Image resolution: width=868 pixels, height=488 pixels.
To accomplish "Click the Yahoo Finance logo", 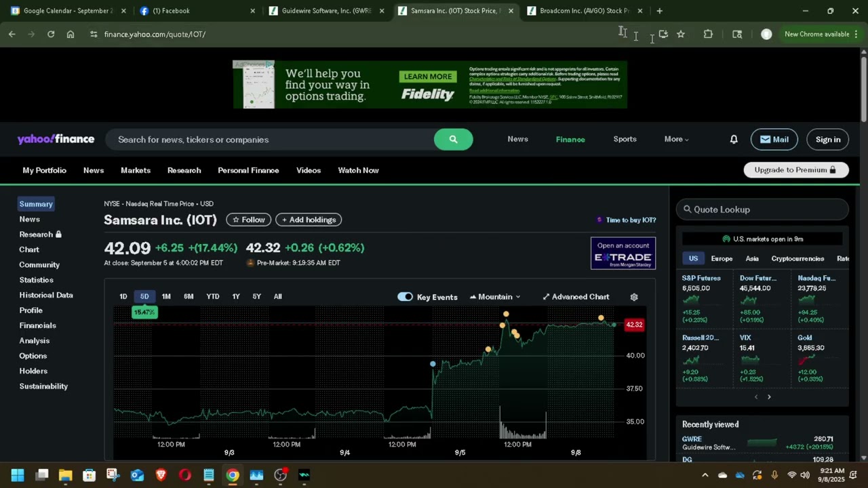I will coord(56,139).
